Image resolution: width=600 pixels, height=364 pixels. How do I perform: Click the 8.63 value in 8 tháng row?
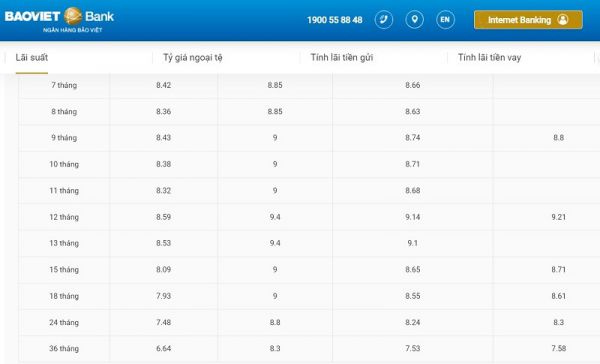coord(412,111)
